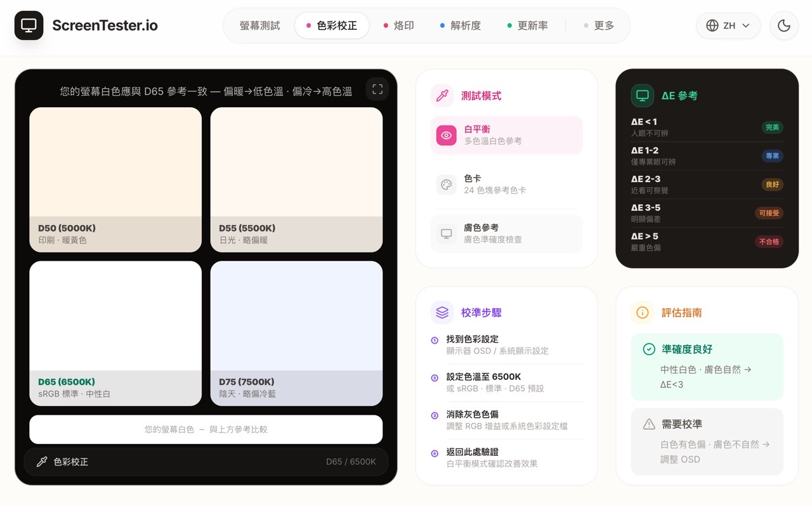Click the 準確度良好 card heading

(687, 349)
